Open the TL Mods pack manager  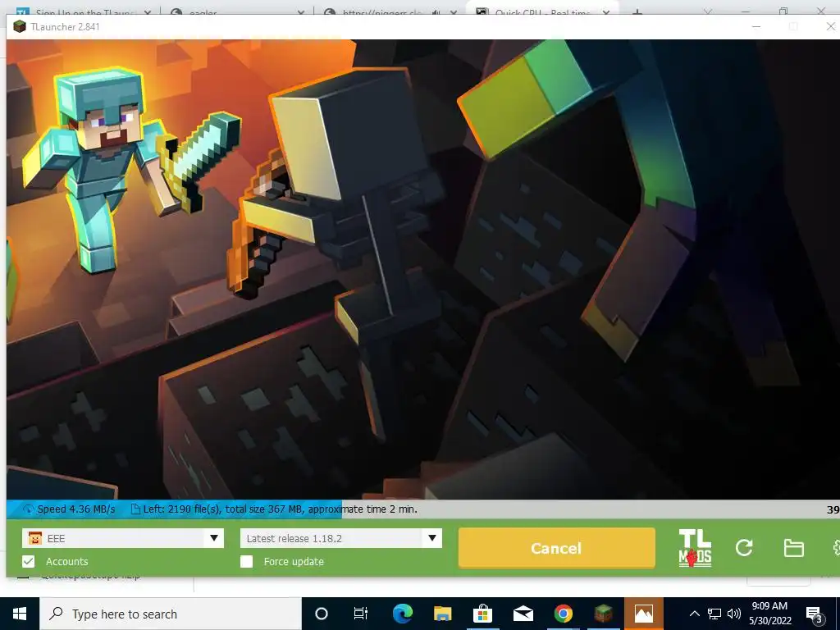(695, 547)
